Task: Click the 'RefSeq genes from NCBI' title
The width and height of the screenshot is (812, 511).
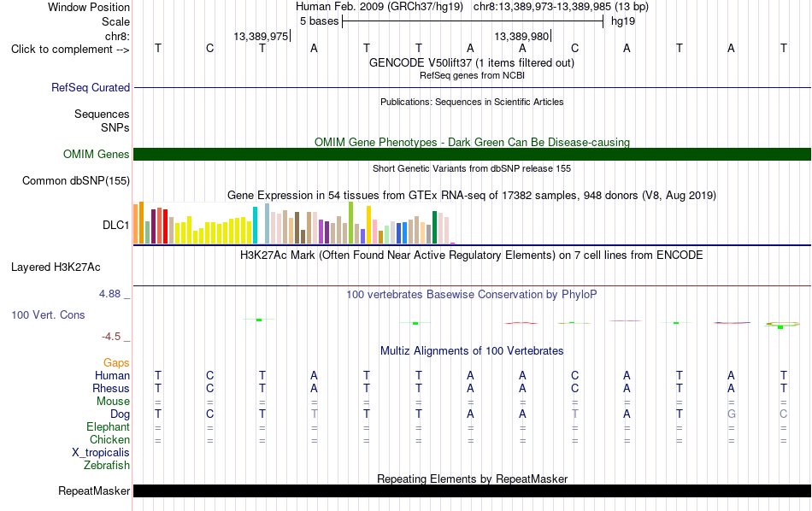Action: tap(472, 75)
